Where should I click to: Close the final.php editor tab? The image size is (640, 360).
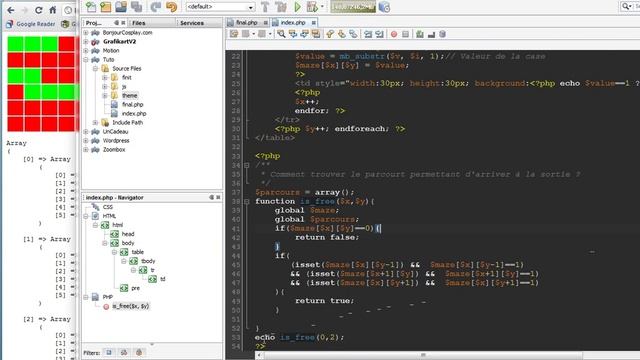(266, 23)
